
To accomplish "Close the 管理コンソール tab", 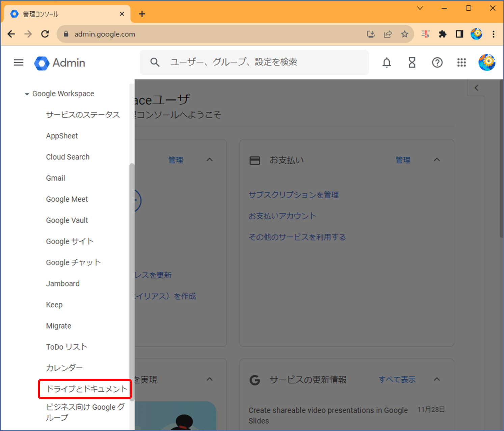I will pyautogui.click(x=122, y=14).
